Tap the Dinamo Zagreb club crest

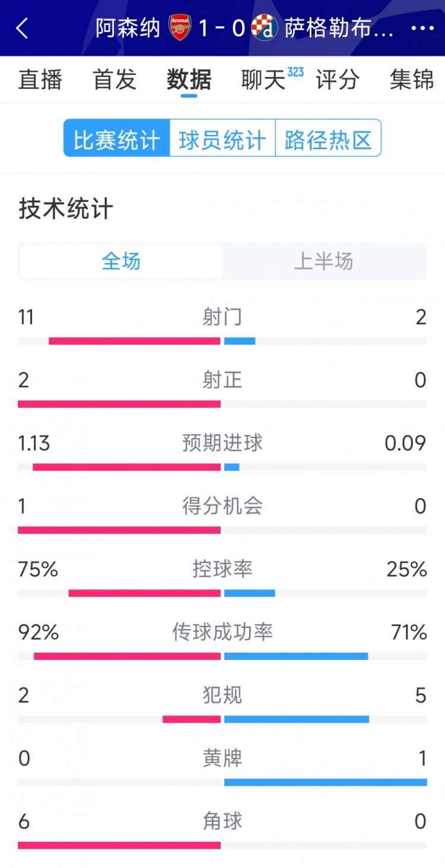[x=265, y=28]
